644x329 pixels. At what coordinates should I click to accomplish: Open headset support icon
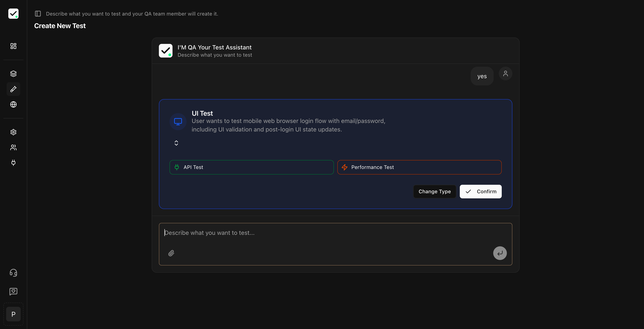pyautogui.click(x=13, y=273)
